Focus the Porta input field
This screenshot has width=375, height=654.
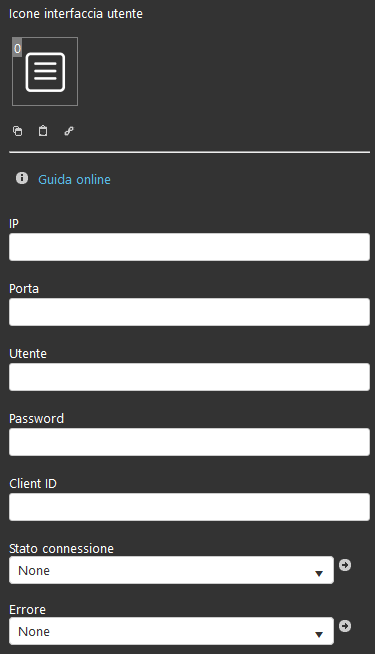[189, 312]
